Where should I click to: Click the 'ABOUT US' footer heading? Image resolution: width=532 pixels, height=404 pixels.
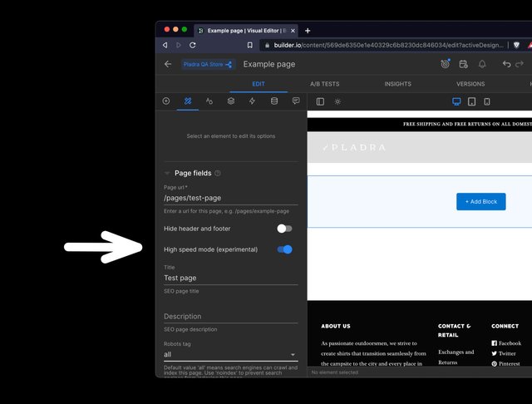point(336,326)
